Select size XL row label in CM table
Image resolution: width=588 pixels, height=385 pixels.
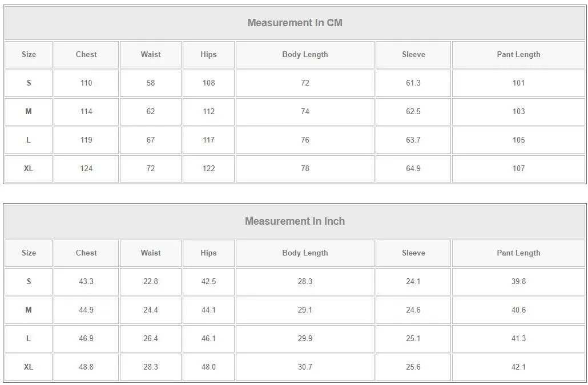coord(29,169)
